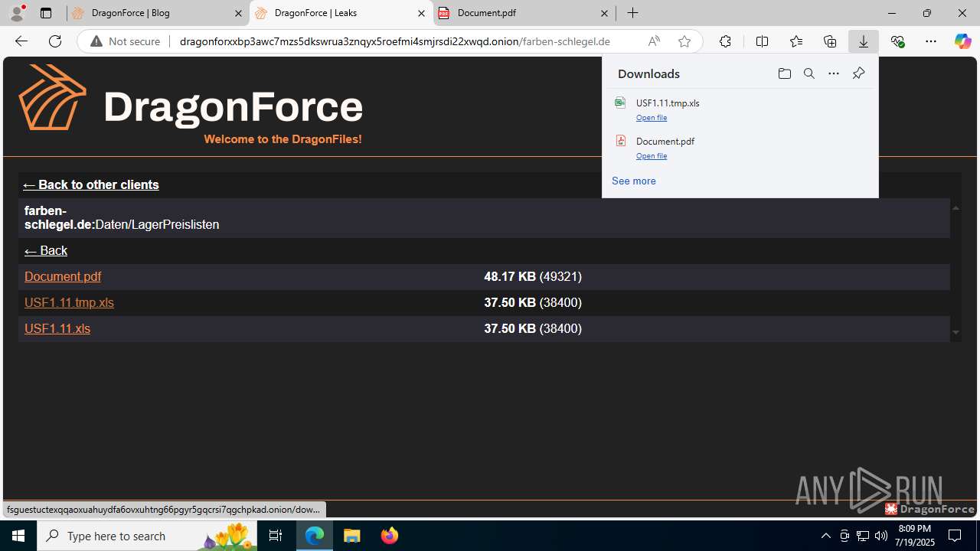Image resolution: width=980 pixels, height=551 pixels.
Task: Click 48.17 KB (49321) size text
Action: (x=533, y=276)
